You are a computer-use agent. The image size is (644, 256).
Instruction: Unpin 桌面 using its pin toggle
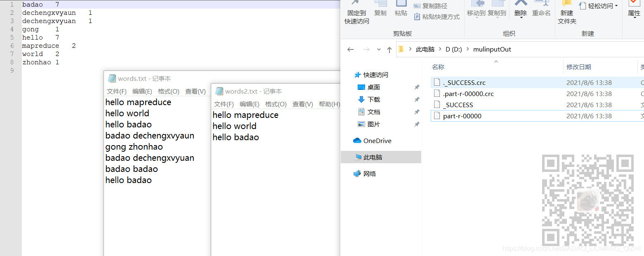pyautogui.click(x=417, y=87)
